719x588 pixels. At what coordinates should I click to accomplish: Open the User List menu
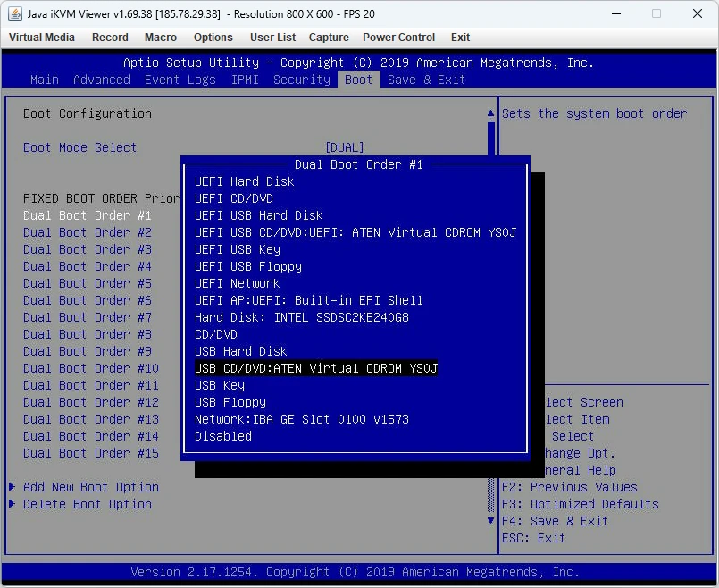tap(272, 38)
